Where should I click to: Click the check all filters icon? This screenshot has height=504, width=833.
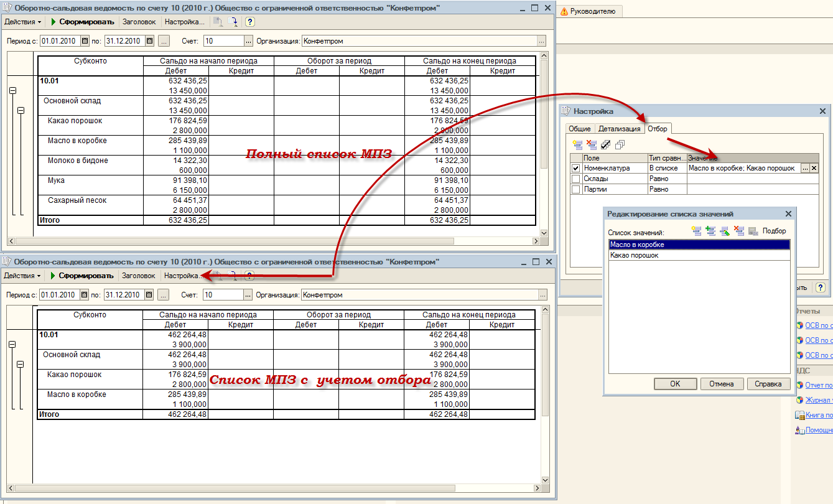click(605, 144)
